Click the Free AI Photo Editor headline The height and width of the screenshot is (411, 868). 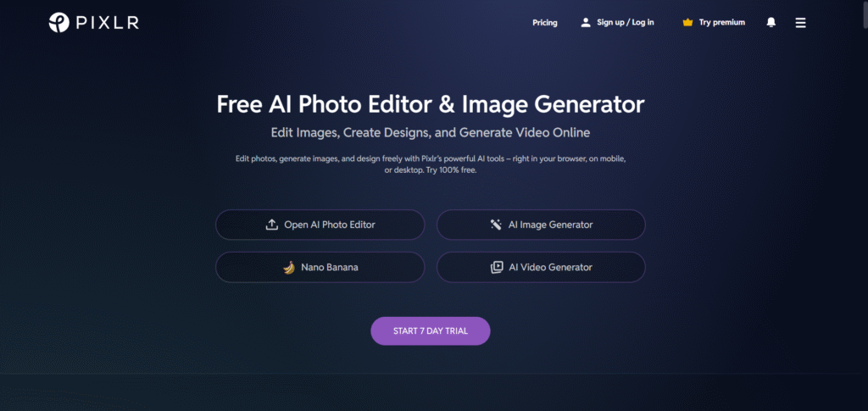[431, 104]
